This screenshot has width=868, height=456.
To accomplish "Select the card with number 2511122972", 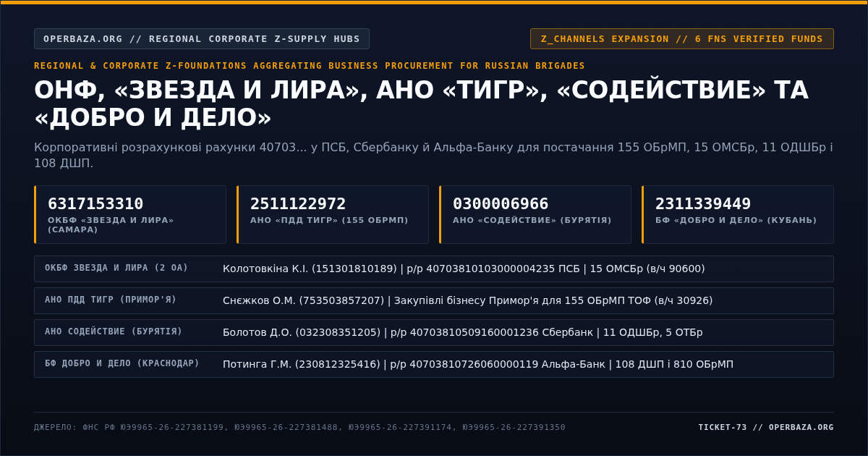I will (333, 214).
